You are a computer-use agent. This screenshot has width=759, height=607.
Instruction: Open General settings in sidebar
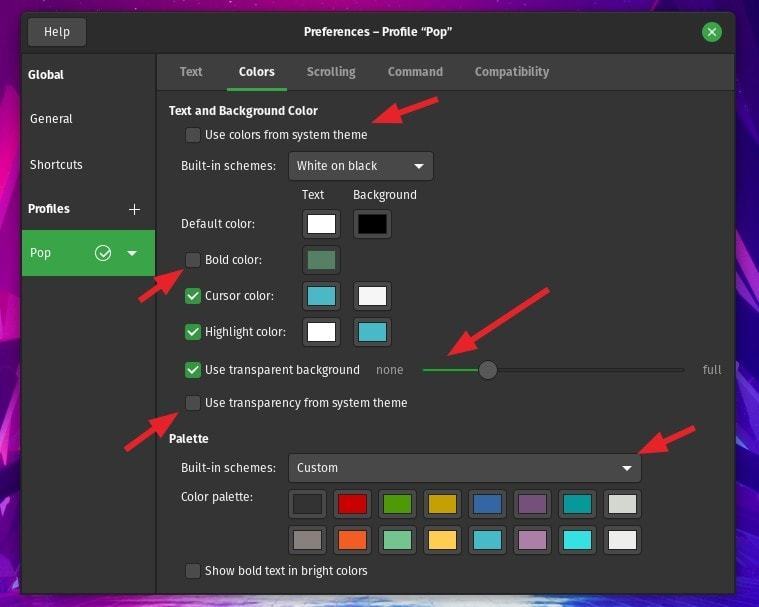(52, 119)
